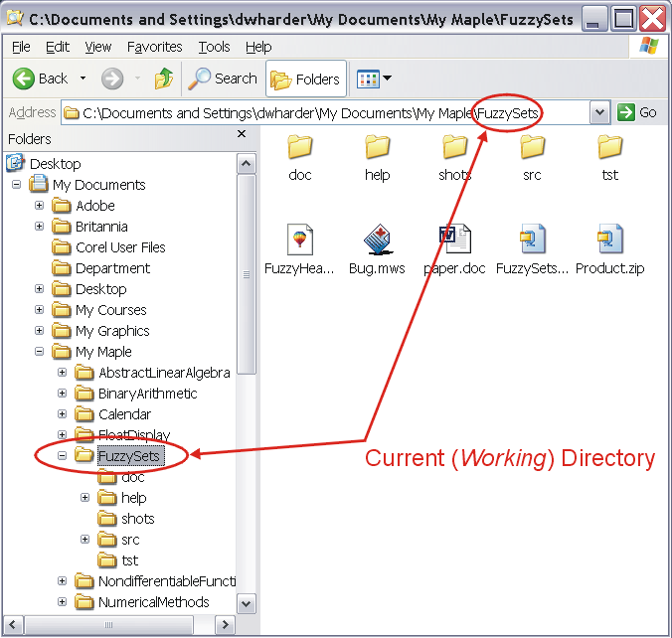Viewport: 672px width, 638px height.
Task: Toggle the Folders pane button
Action: (x=306, y=79)
